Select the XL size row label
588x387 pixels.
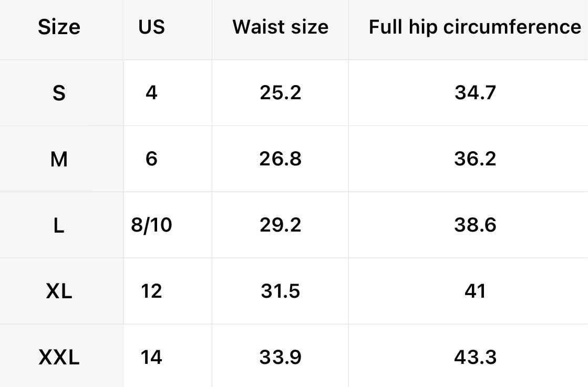[x=59, y=291]
